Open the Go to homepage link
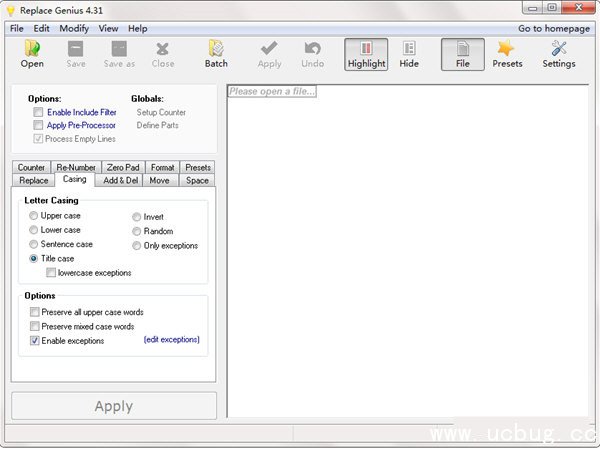The height and width of the screenshot is (449, 600). 551,29
